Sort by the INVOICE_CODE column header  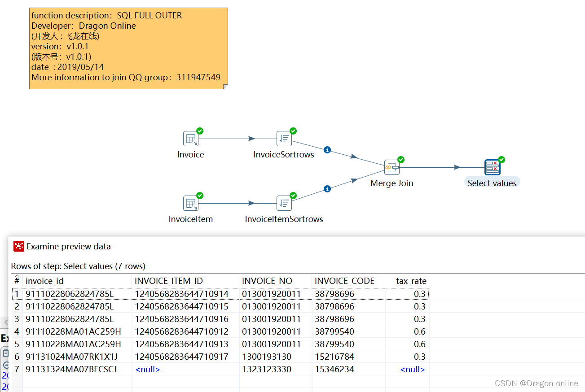click(x=348, y=281)
